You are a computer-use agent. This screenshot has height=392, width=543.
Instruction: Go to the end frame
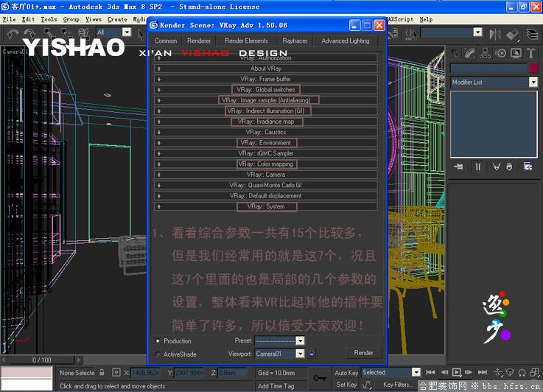[x=483, y=372]
